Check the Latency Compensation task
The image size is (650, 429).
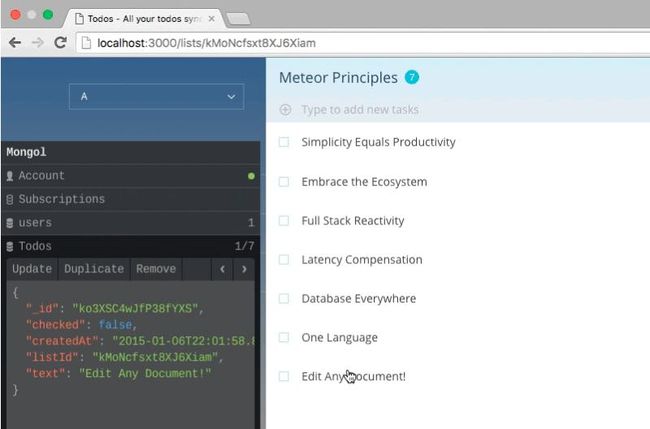(x=284, y=259)
